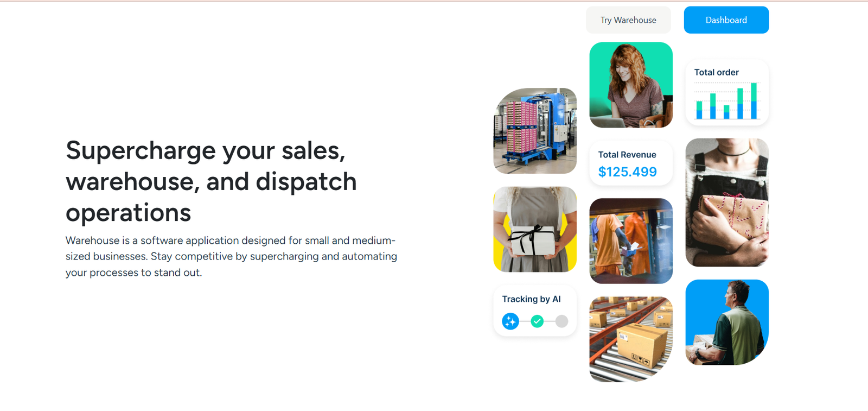Select the Supercharge your sales headline
Viewport: 868px width, 411px height.
[x=211, y=181]
